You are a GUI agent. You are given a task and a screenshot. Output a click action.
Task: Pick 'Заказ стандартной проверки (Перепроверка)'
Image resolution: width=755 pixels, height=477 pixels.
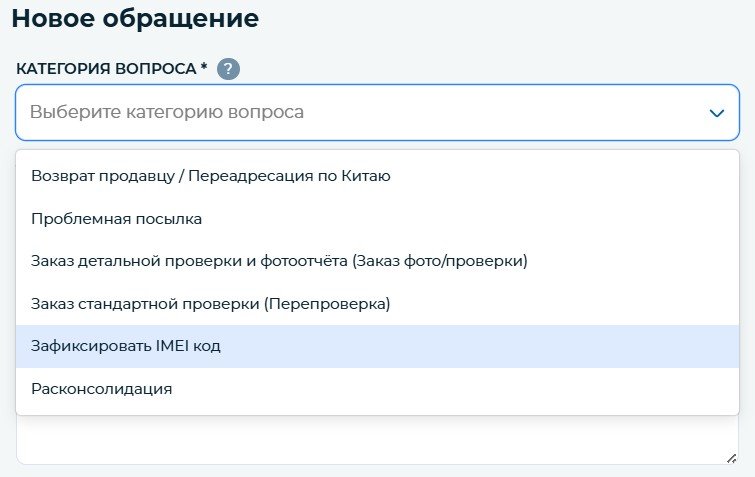click(378, 304)
